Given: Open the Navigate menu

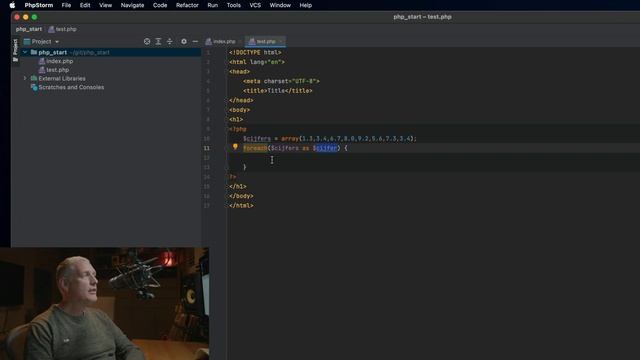Looking at the screenshot, I should pos(132,5).
